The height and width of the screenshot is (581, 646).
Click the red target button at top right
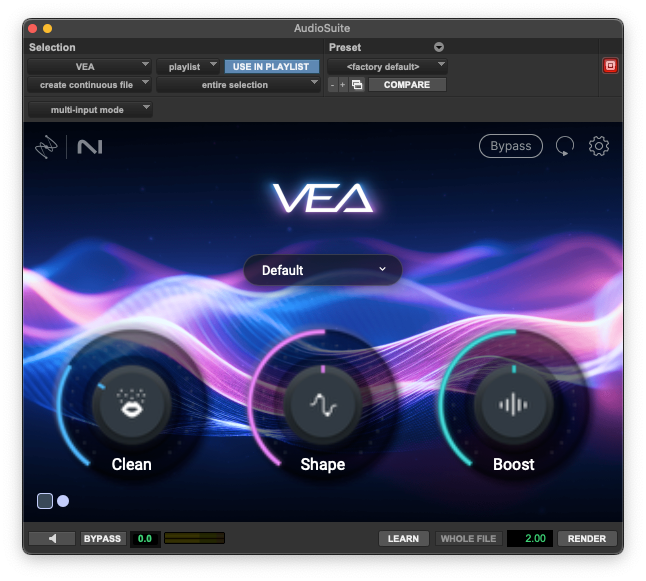(610, 66)
